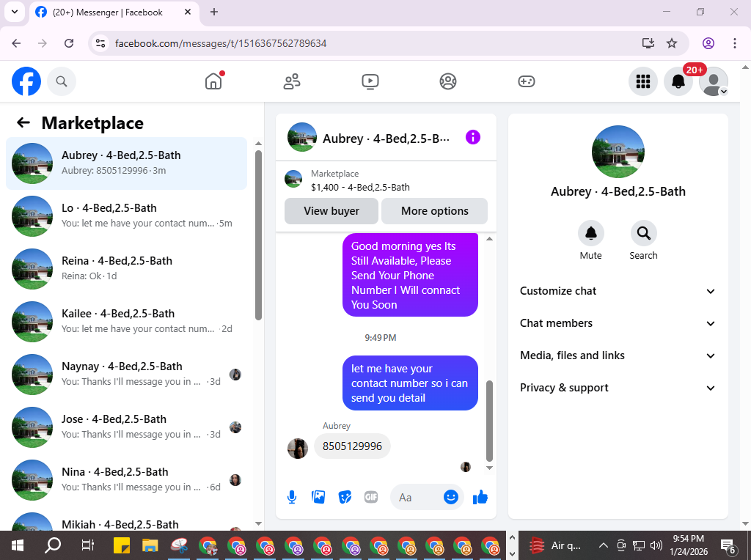Click the address bar URL
Image resolution: width=751 pixels, height=560 pixels.
(221, 43)
